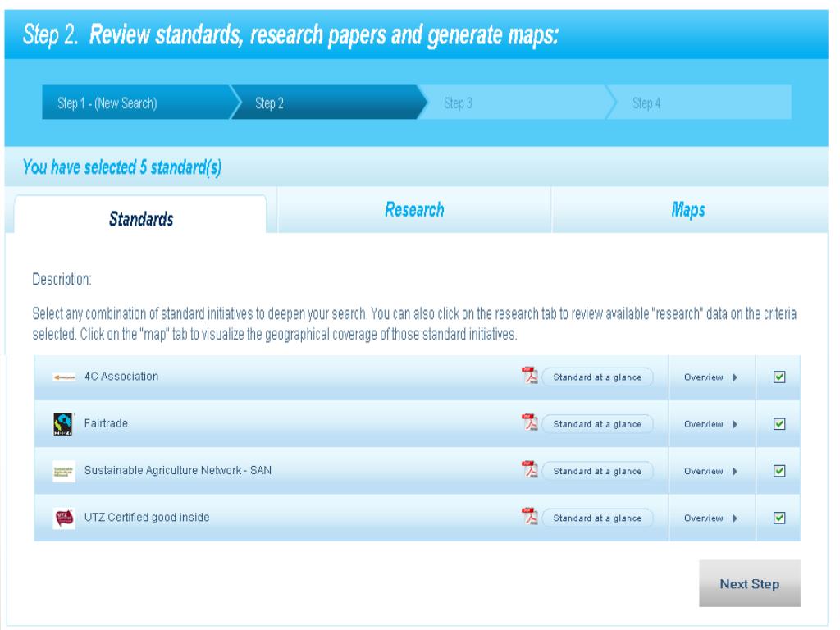Select Sustainable Agriculture Network - SAN text

click(178, 470)
